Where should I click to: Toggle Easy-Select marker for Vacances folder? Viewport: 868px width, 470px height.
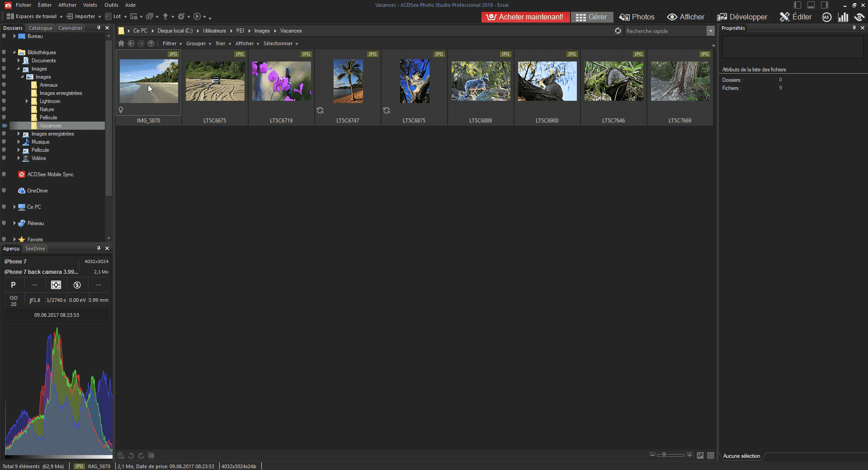pos(5,126)
